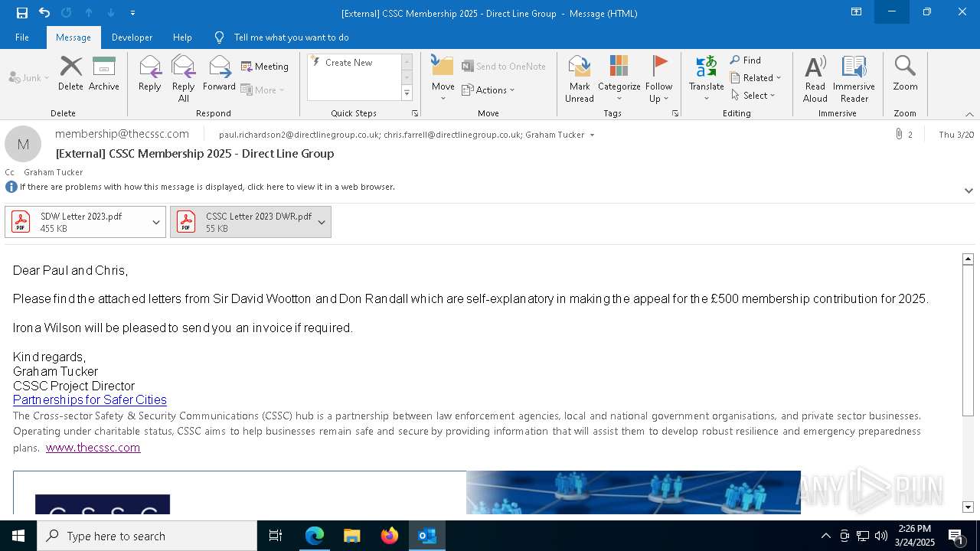Open Microsoft Edge from taskbar
The width and height of the screenshot is (980, 551).
tap(315, 536)
